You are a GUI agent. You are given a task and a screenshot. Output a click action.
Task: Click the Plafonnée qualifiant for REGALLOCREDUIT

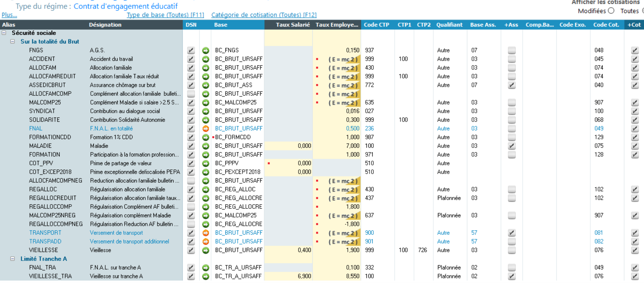449,198
